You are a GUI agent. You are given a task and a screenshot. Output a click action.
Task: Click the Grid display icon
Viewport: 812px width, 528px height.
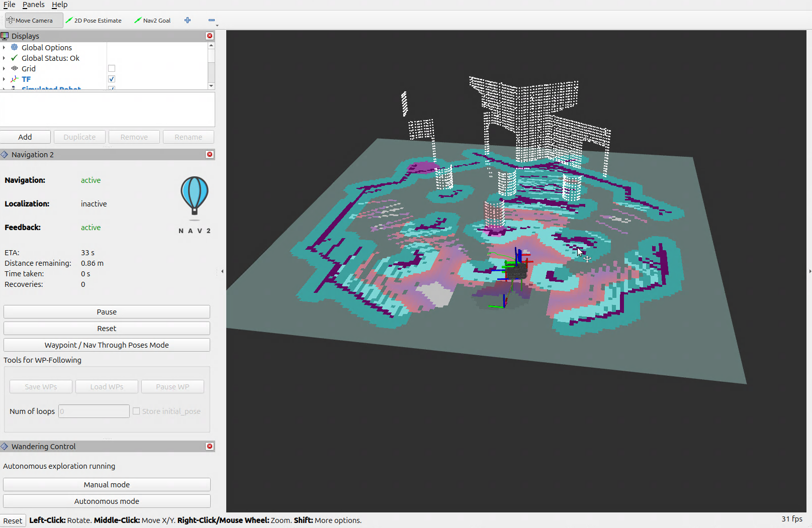pos(15,68)
